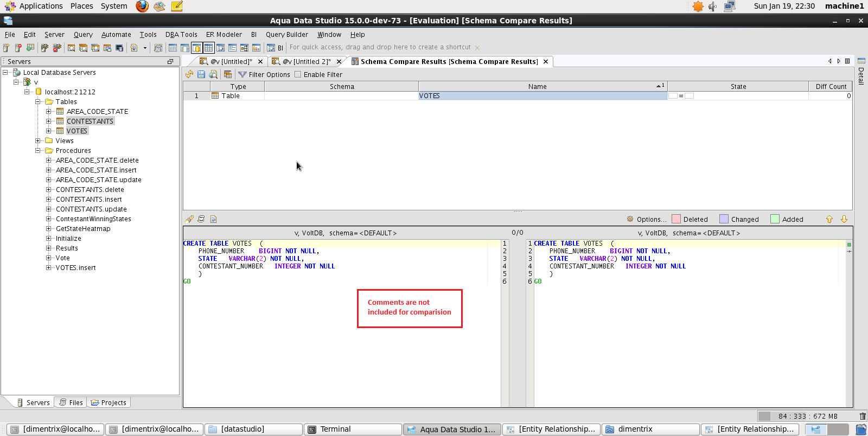Select the ContestantWinningStates procedure
Viewport: 868px width, 436px height.
(93, 219)
